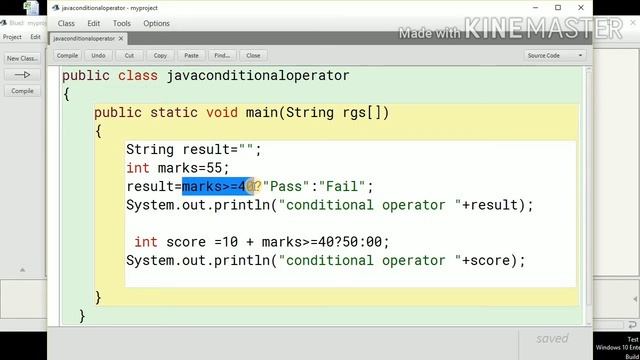Minimize the editor window
The width and height of the screenshot is (640, 360).
536,8
